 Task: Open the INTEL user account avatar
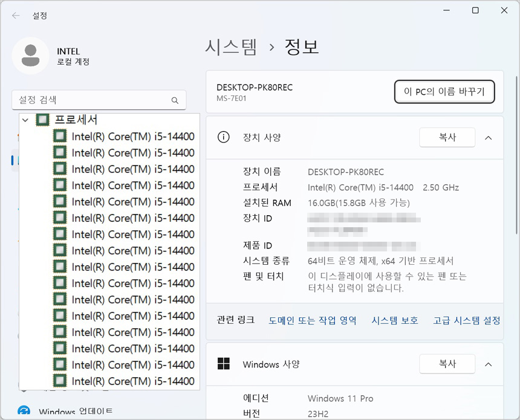click(30, 56)
